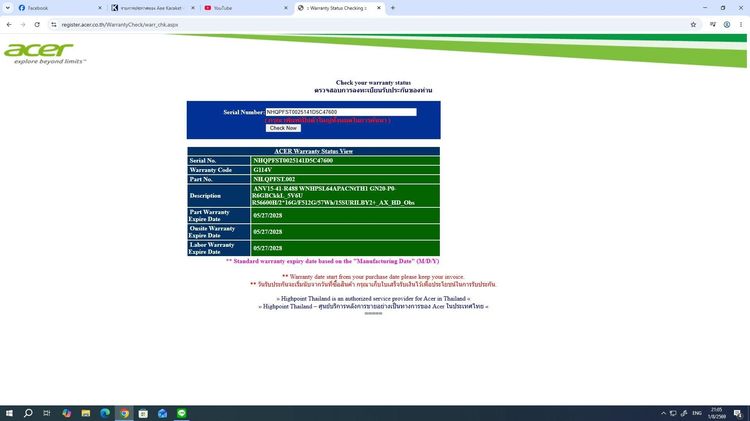Click the Serial Number input field
The image size is (750, 421).
coord(341,112)
